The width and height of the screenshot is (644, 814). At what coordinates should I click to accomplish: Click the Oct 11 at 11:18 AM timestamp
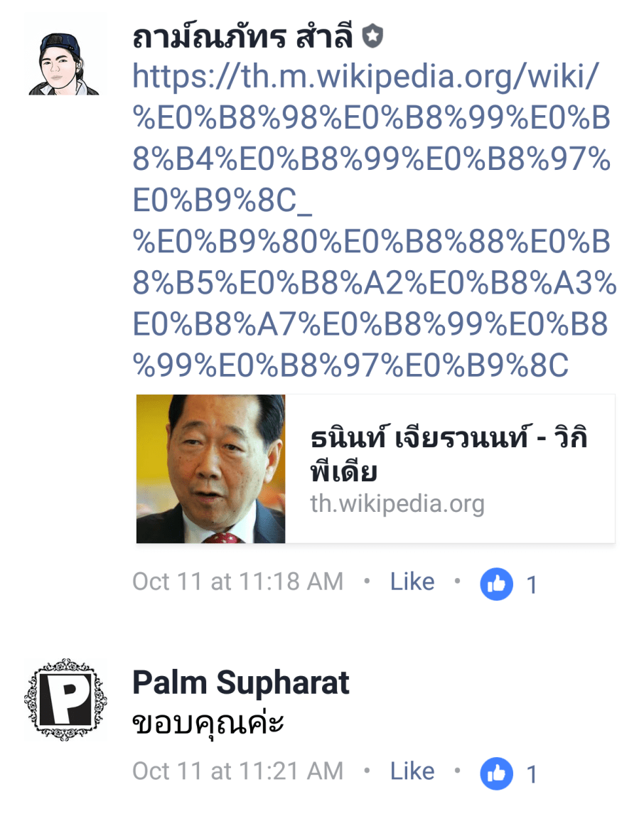coord(238,582)
